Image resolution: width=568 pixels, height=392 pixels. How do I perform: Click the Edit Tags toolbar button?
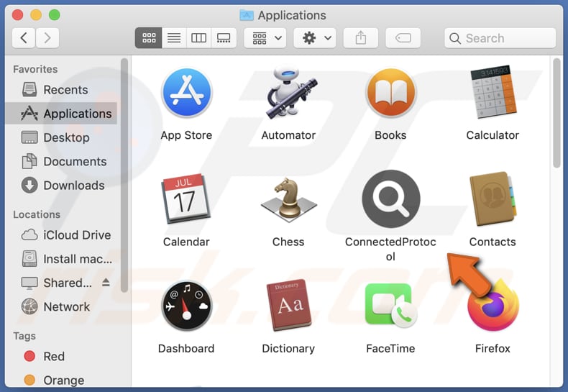point(403,37)
